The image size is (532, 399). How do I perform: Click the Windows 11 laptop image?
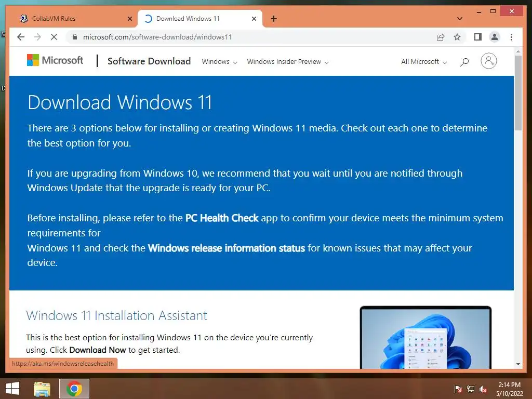pyautogui.click(x=425, y=337)
